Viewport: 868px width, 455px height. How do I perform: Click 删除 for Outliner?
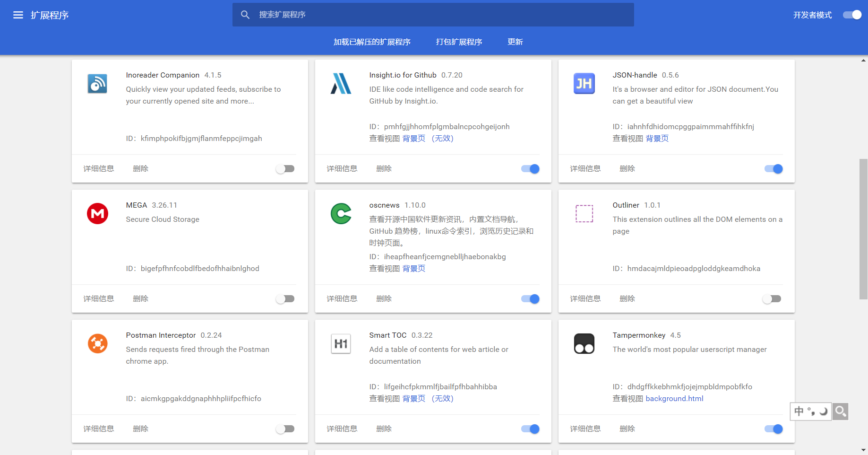627,299
